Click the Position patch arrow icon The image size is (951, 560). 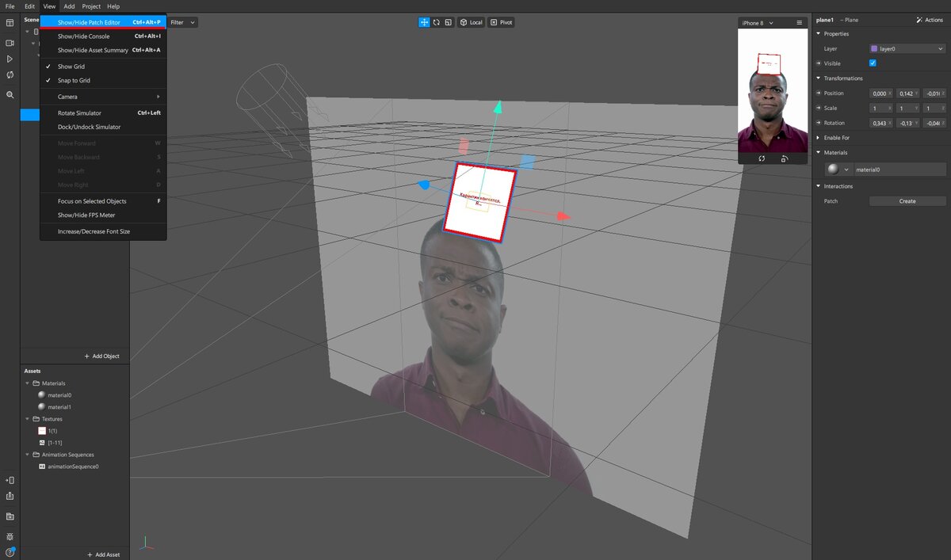click(x=819, y=93)
